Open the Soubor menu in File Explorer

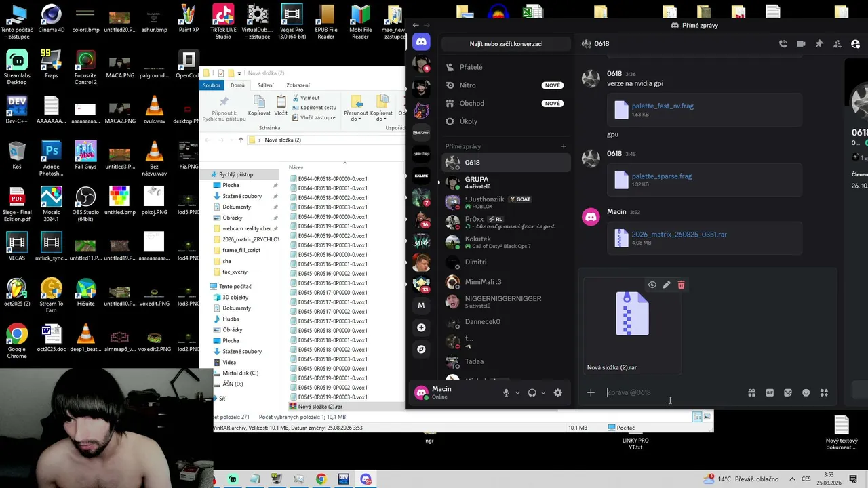coord(212,85)
